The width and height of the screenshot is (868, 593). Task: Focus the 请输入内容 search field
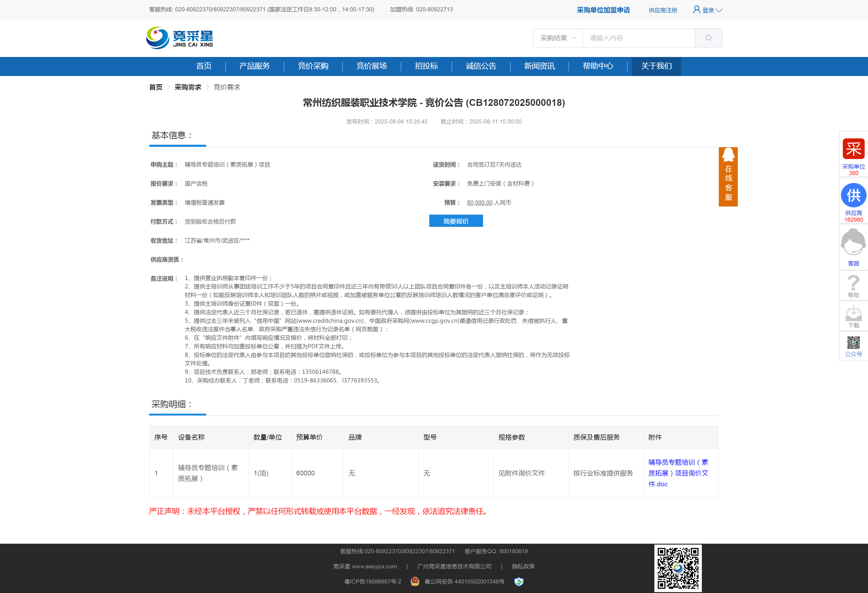click(638, 38)
